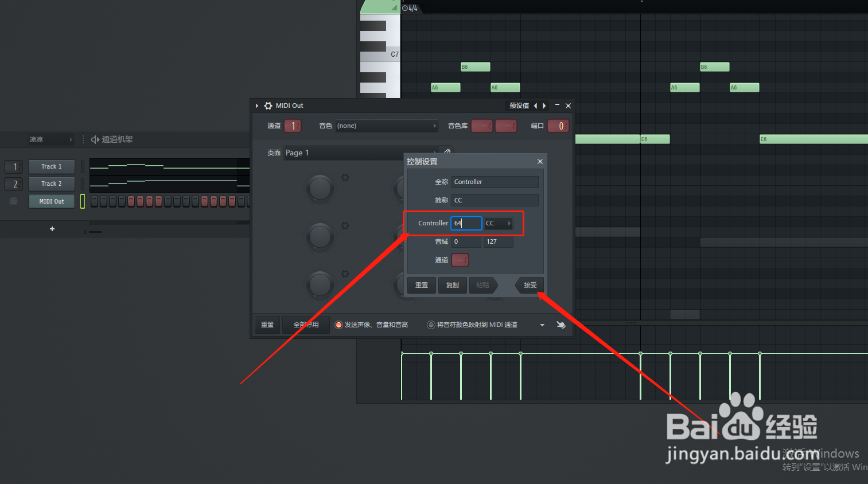868x484 pixels.
Task: Open the 凉凉 pattern dropdown in channel rack
Action: [51, 139]
